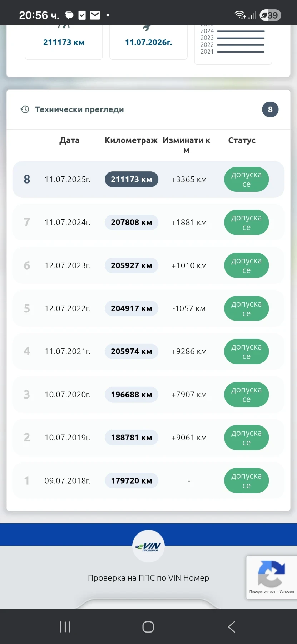This screenshot has width=297, height=644.
Task: Select inspection row 6 dated 12.07.2023г.
Action: pyautogui.click(x=148, y=265)
